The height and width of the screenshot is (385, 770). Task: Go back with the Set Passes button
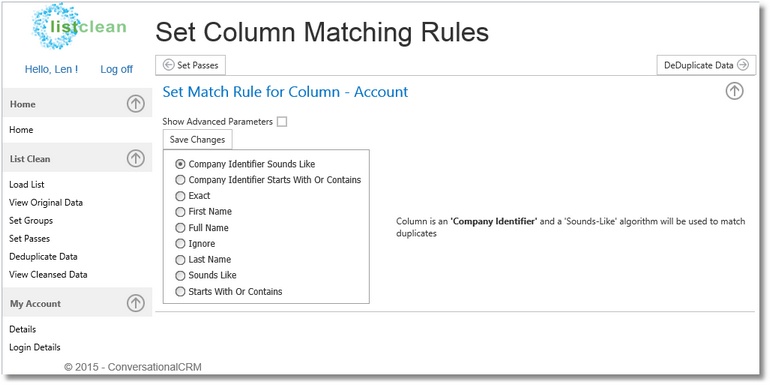(x=191, y=65)
